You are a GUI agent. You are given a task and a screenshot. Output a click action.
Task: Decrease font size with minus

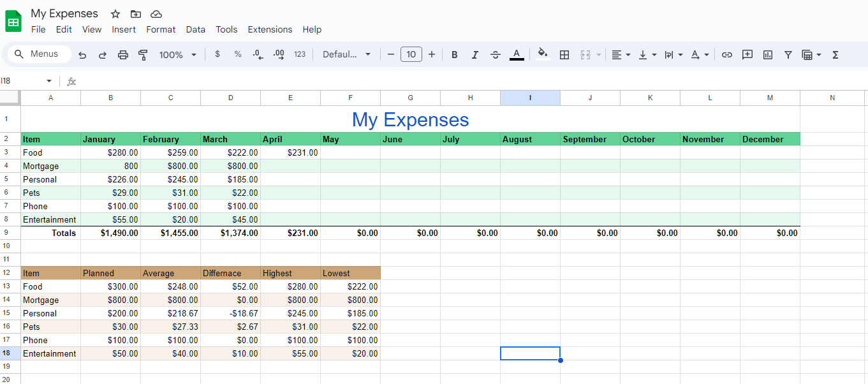[x=391, y=54]
